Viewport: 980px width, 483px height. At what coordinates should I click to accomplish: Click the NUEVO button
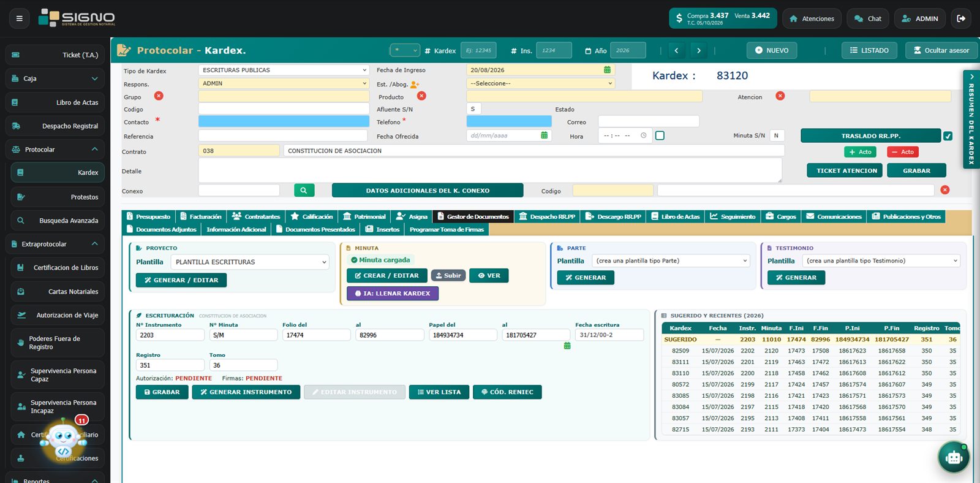point(772,50)
